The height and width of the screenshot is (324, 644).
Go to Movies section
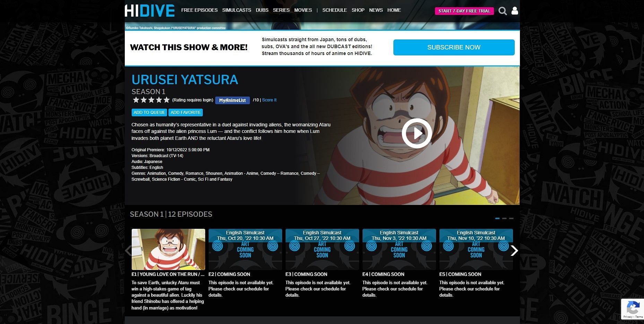coord(303,10)
